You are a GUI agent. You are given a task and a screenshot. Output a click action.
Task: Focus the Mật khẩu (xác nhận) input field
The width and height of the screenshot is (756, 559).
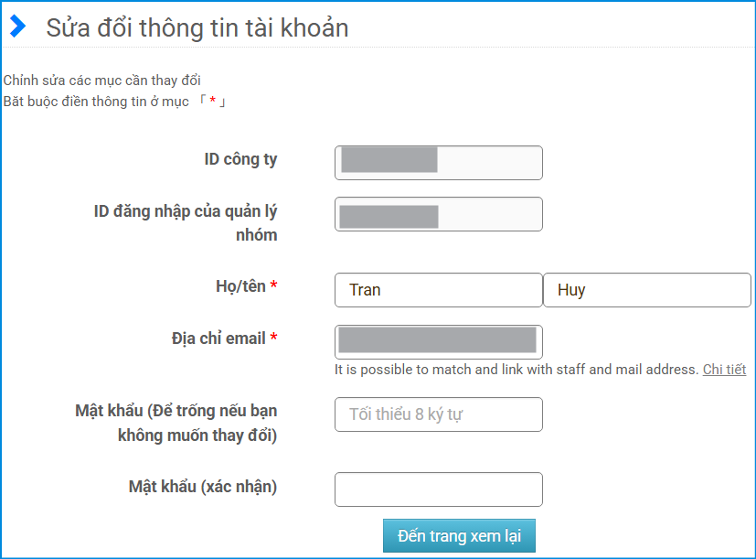pos(438,489)
